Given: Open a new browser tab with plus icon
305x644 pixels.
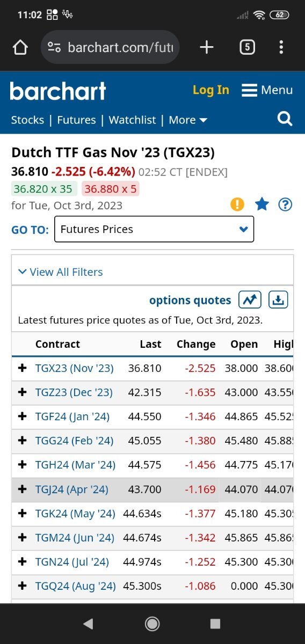Looking at the screenshot, I should click(x=207, y=47).
